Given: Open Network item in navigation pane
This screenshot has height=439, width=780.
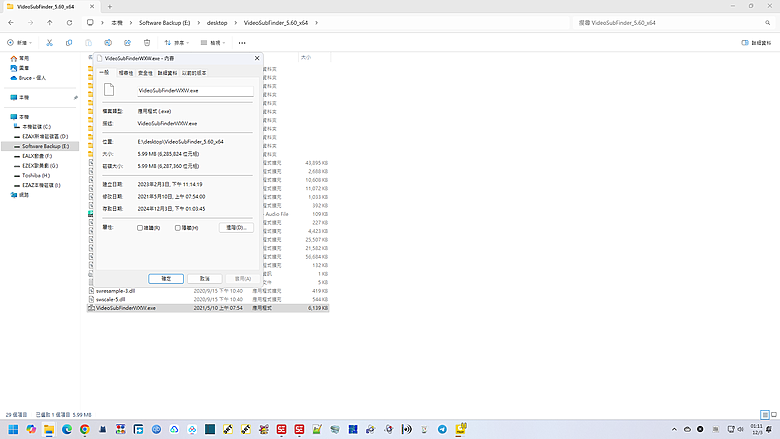Looking at the screenshot, I should coord(19,195).
